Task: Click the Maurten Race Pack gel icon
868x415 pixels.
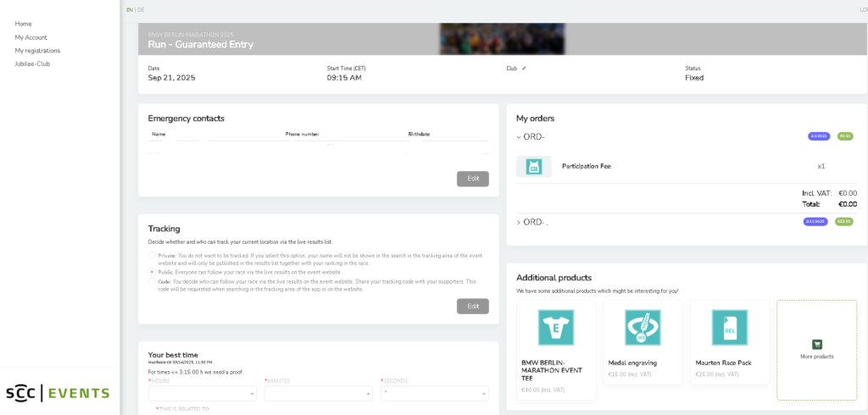Action: pyautogui.click(x=730, y=328)
